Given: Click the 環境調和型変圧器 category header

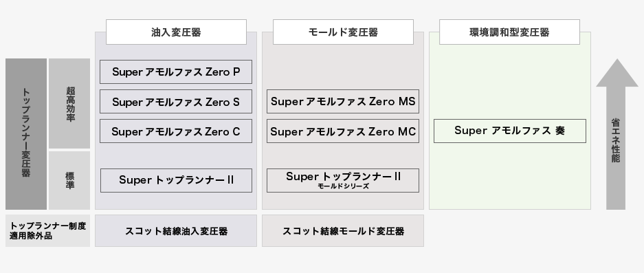Looking at the screenshot, I should click(510, 32).
